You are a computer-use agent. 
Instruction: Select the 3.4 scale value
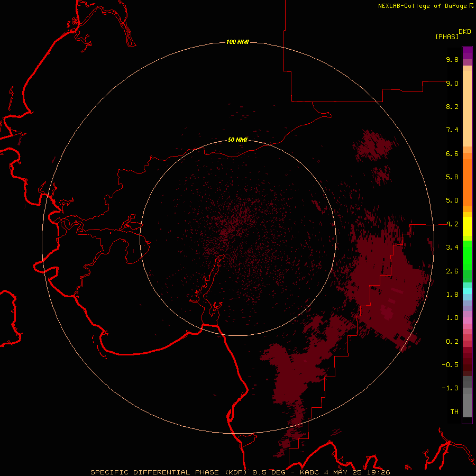coord(452,248)
